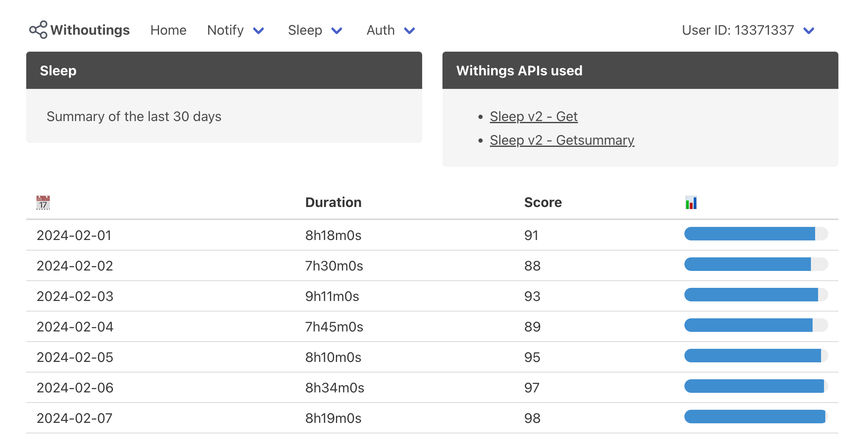The width and height of the screenshot is (868, 436).
Task: Expand the Notify dropdown chevron
Action: (x=258, y=30)
